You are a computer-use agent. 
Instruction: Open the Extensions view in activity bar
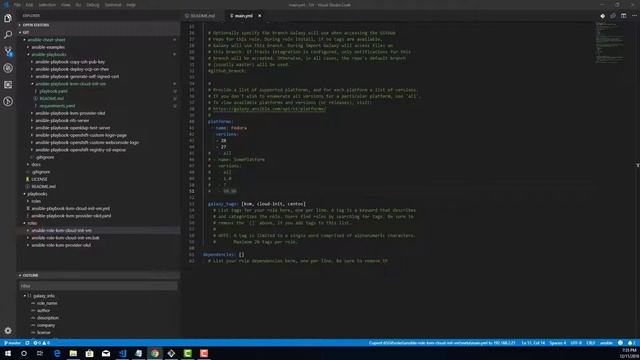coord(8,84)
